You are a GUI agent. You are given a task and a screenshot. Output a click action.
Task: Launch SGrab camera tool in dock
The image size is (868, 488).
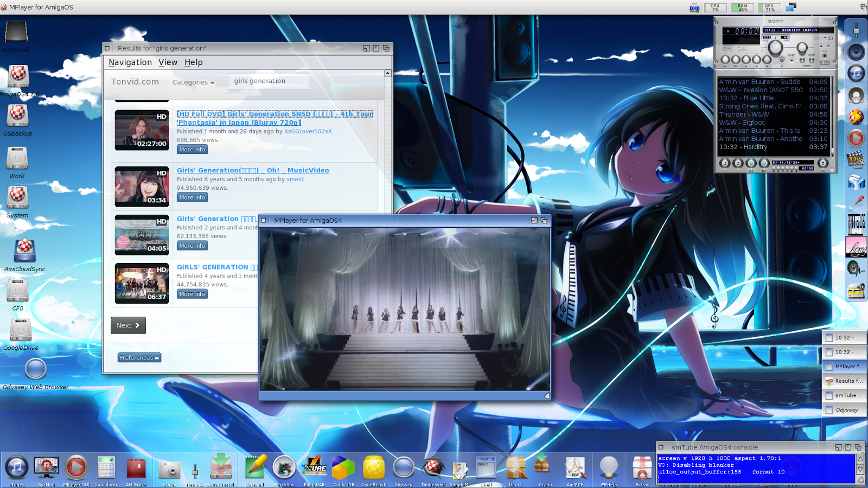coord(170,470)
